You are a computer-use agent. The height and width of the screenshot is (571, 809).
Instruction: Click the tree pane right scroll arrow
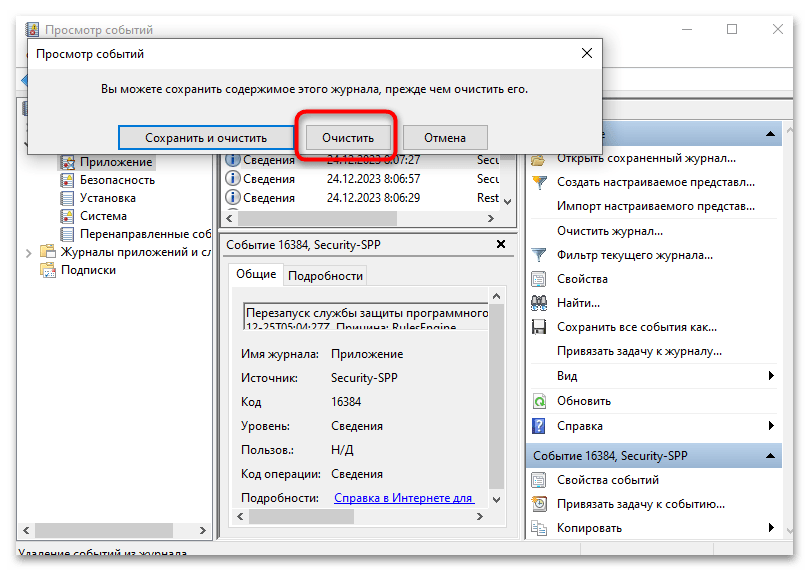coord(203,530)
